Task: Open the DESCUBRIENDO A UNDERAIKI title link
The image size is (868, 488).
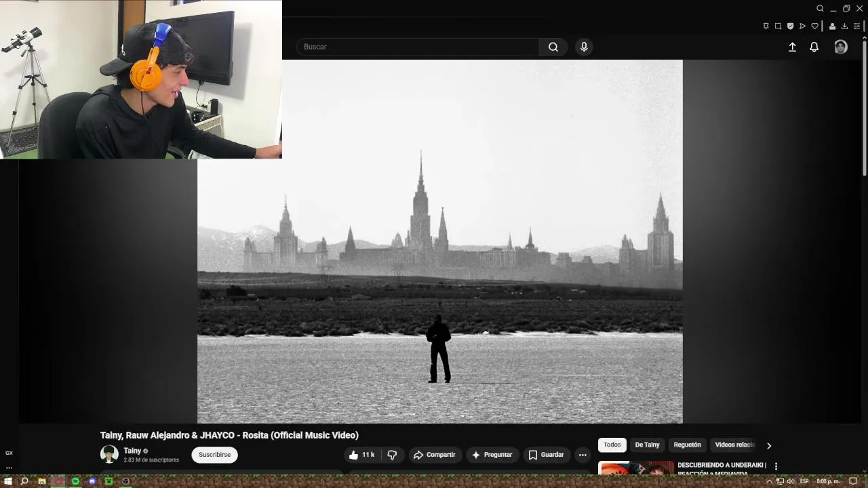Action: 722,469
